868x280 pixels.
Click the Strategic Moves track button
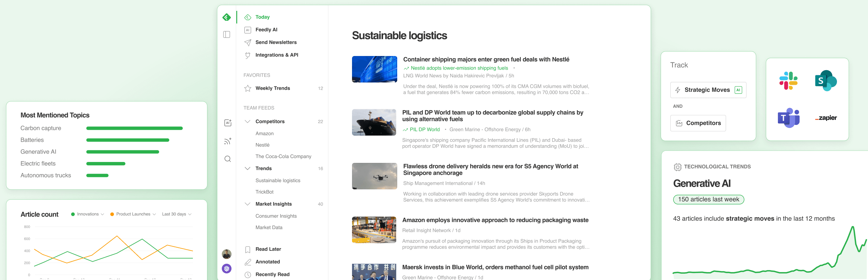(708, 90)
